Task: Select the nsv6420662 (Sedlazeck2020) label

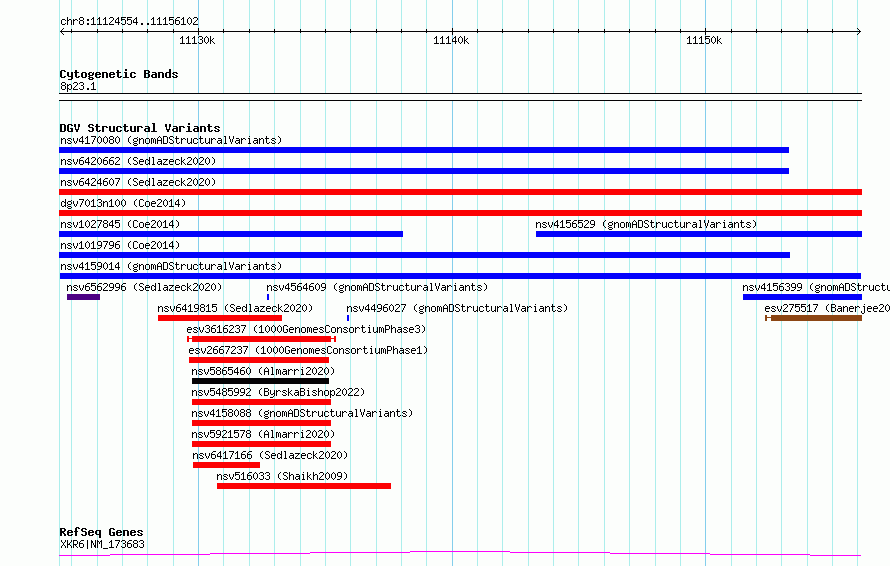Action: pyautogui.click(x=138, y=161)
